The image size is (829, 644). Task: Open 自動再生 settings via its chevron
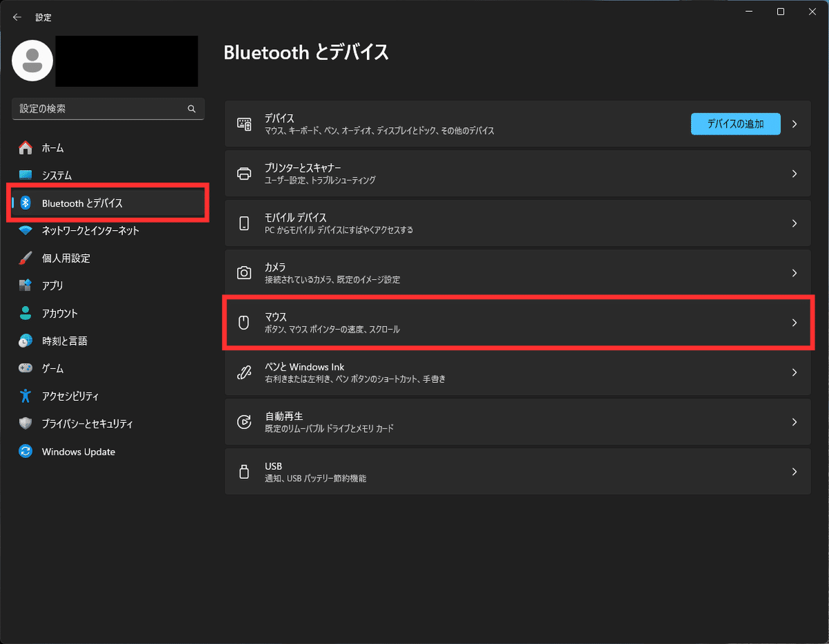[794, 422]
